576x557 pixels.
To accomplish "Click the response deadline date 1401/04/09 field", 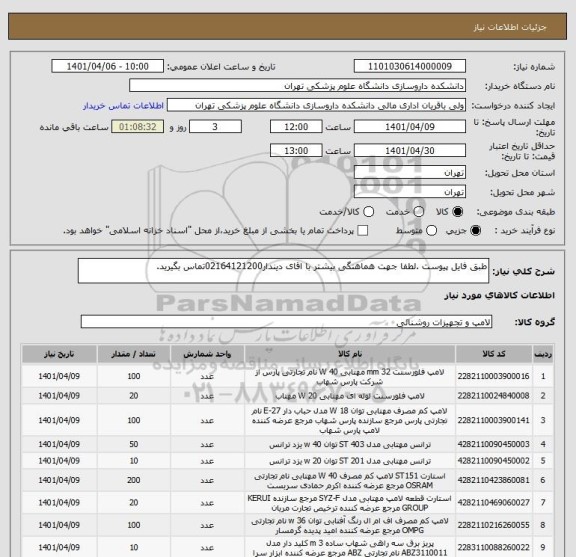I will [410, 127].
